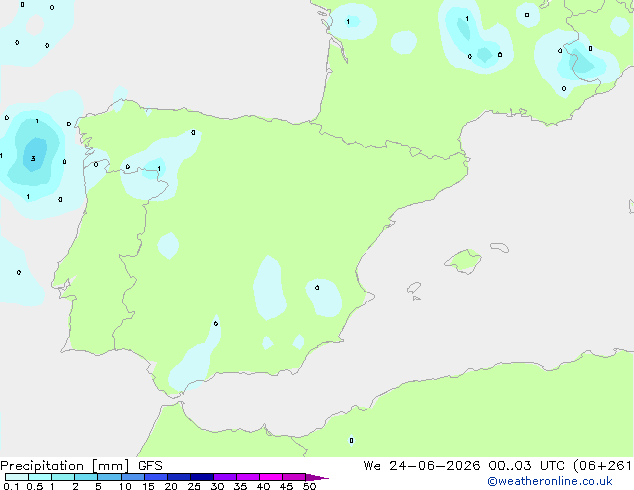Image resolution: width=634 pixels, height=490 pixels.
Task: Click the legend value '0.5'
Action: [35, 486]
